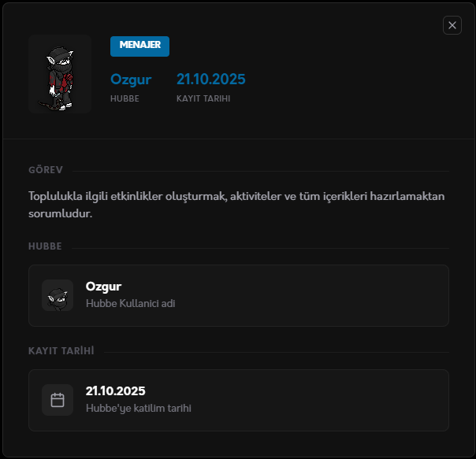Select the registration date card

pos(239,400)
